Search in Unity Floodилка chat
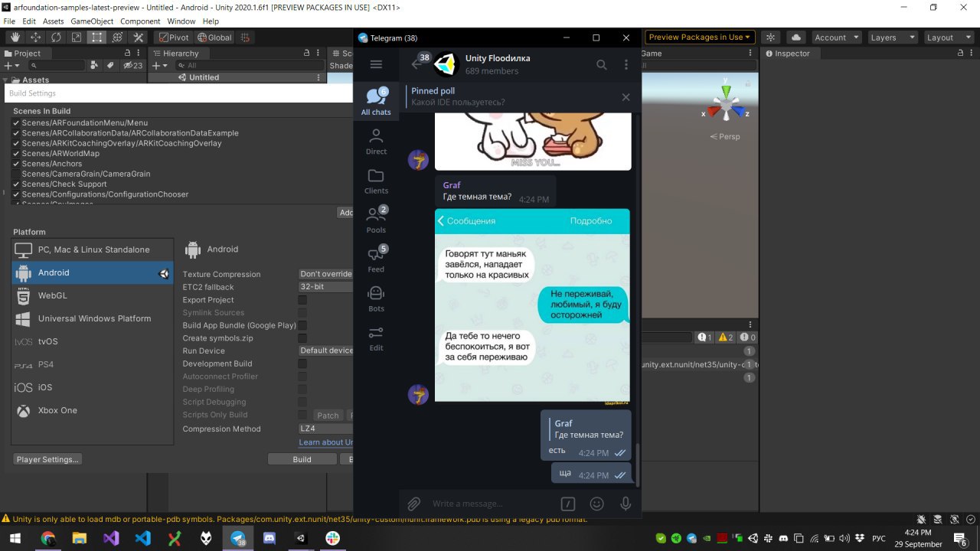The height and width of the screenshot is (551, 980). click(x=602, y=65)
